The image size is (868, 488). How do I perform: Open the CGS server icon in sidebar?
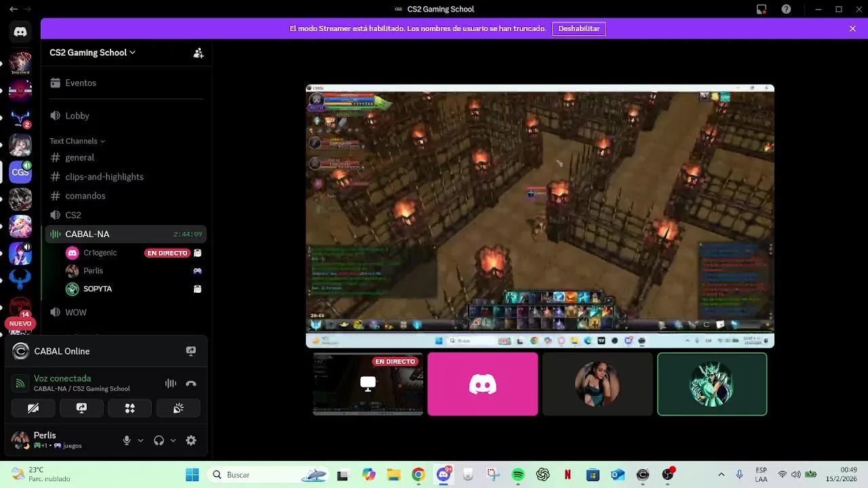point(20,172)
